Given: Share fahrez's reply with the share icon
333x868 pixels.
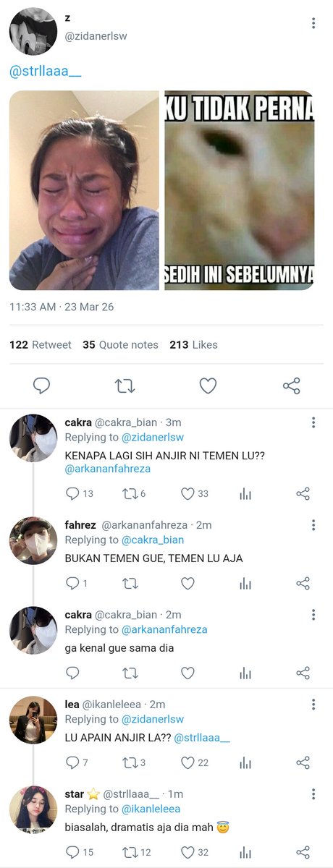Looking at the screenshot, I should 303,583.
